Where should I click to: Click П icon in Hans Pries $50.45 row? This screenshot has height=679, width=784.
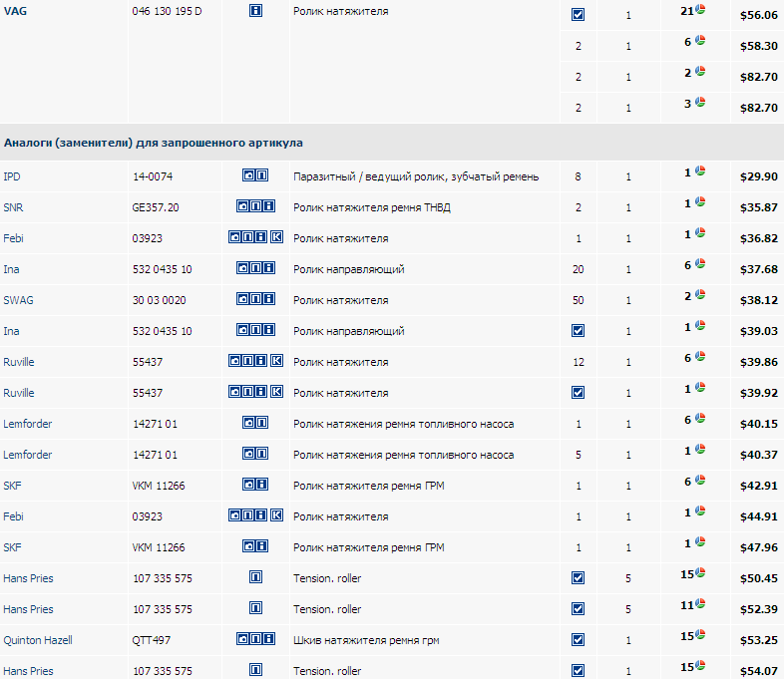click(x=255, y=577)
